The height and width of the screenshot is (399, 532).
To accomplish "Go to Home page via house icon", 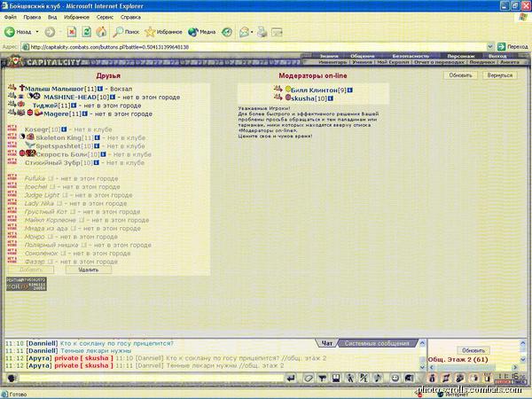I will pyautogui.click(x=101, y=32).
